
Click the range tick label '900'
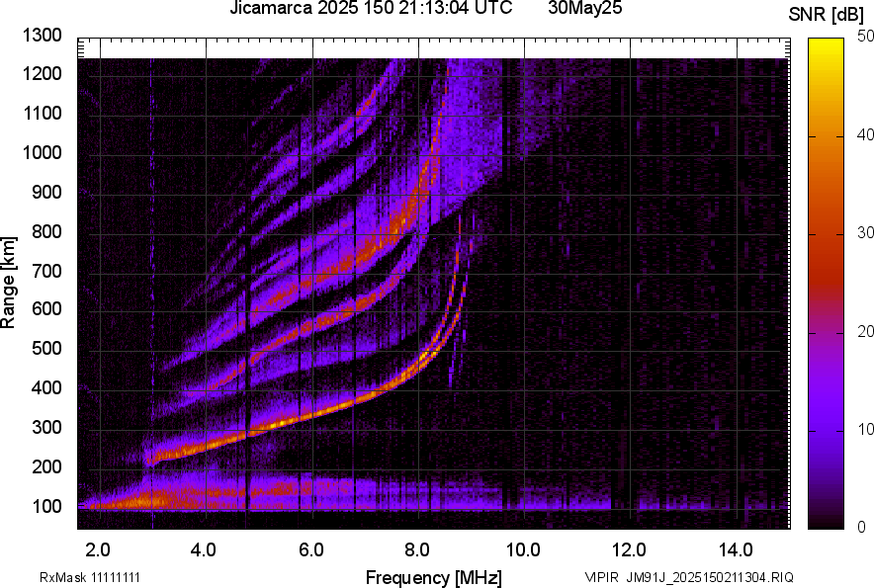[x=46, y=192]
